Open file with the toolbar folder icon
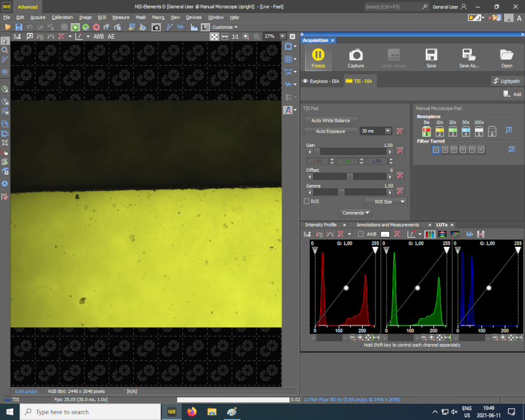 (8, 28)
